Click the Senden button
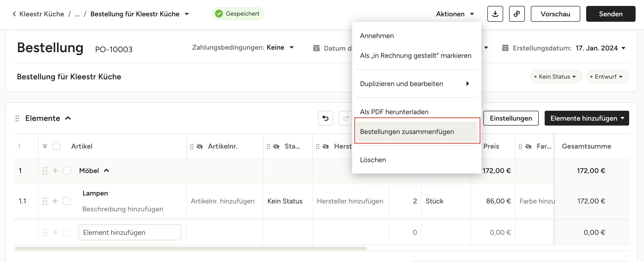 click(610, 14)
